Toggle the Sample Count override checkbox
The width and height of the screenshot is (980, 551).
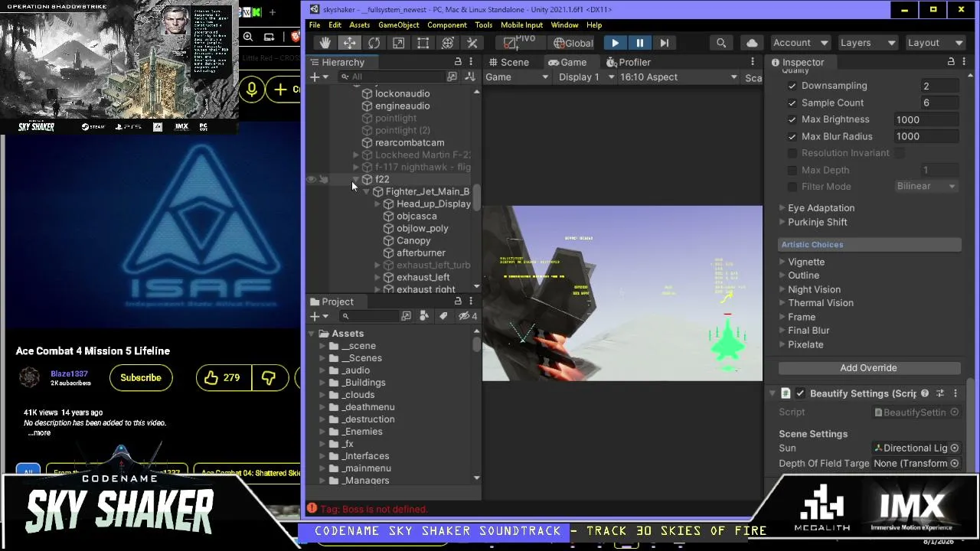pyautogui.click(x=792, y=103)
